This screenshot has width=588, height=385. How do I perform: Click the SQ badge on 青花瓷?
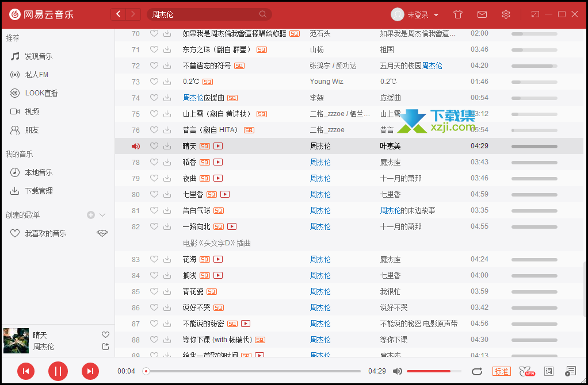click(x=212, y=291)
